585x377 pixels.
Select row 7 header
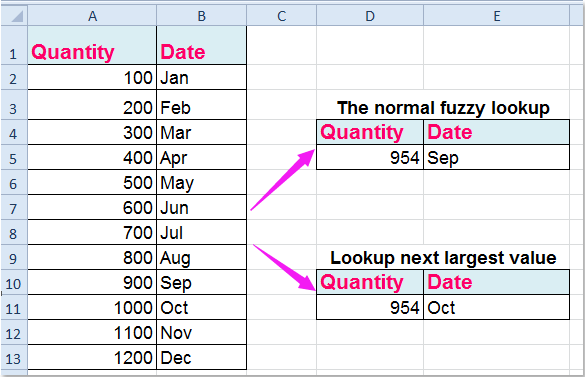(x=14, y=208)
